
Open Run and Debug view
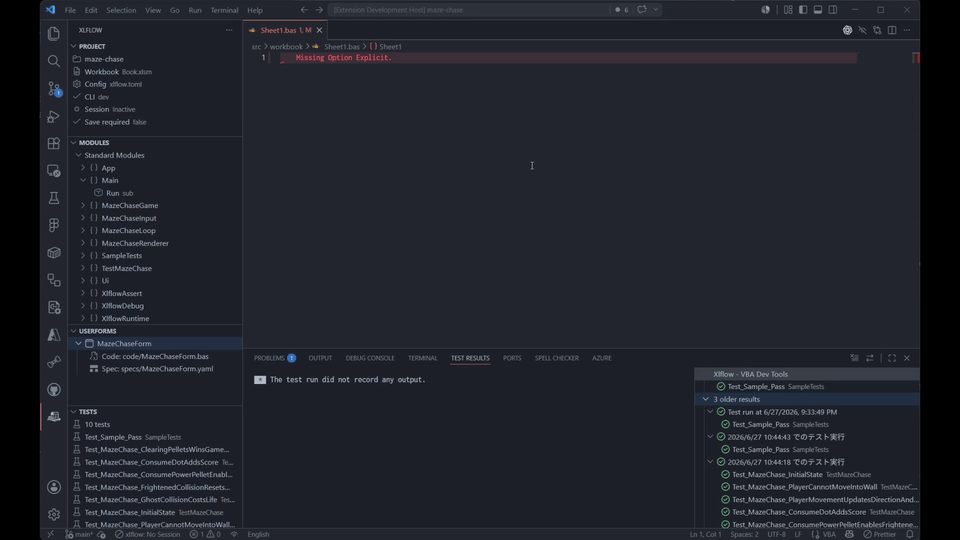54,116
